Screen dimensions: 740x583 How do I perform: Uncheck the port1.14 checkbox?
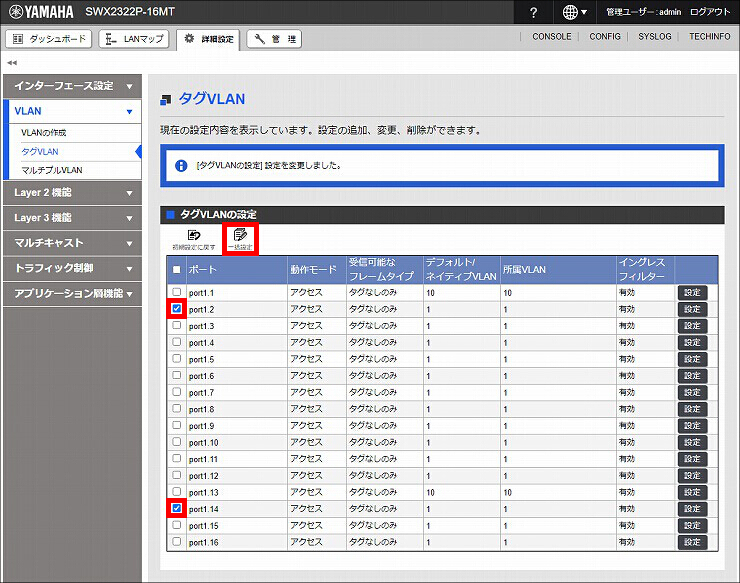point(177,508)
